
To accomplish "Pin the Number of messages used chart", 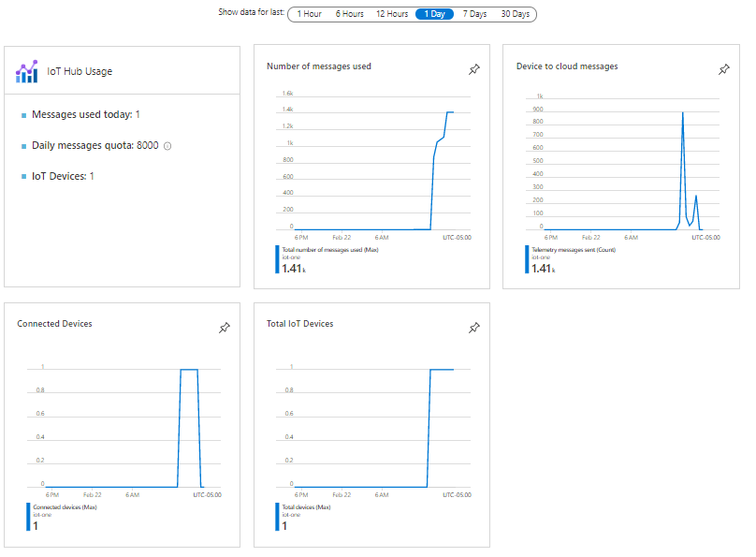I will tap(474, 69).
